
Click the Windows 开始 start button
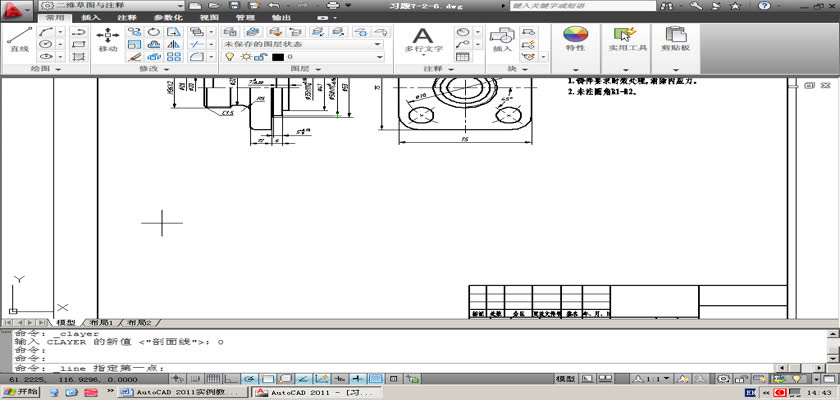(x=20, y=393)
